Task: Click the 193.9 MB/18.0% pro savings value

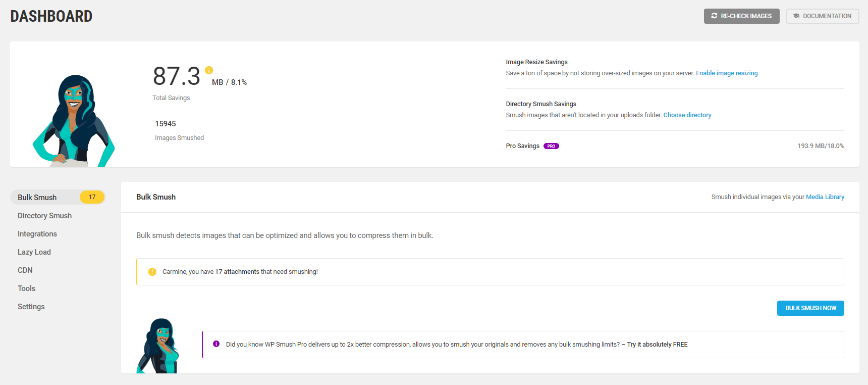Action: 821,146
